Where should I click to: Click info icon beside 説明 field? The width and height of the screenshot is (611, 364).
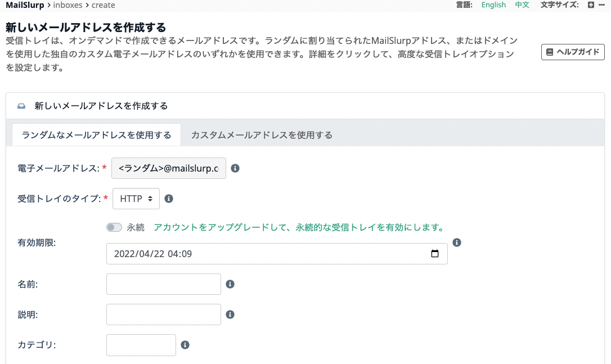(x=230, y=314)
